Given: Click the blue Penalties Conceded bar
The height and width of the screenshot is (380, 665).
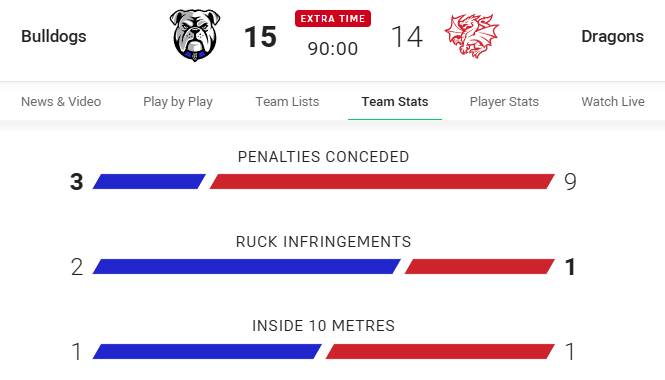Looking at the screenshot, I should (x=149, y=182).
